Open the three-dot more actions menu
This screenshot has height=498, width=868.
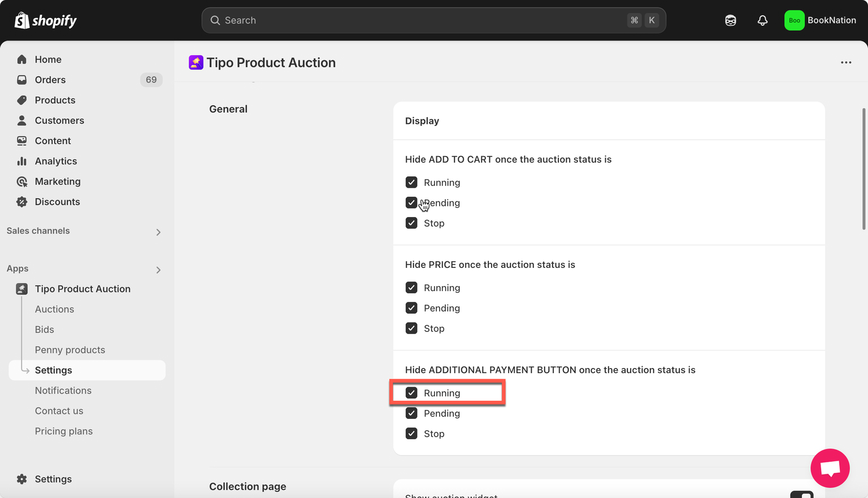point(845,63)
